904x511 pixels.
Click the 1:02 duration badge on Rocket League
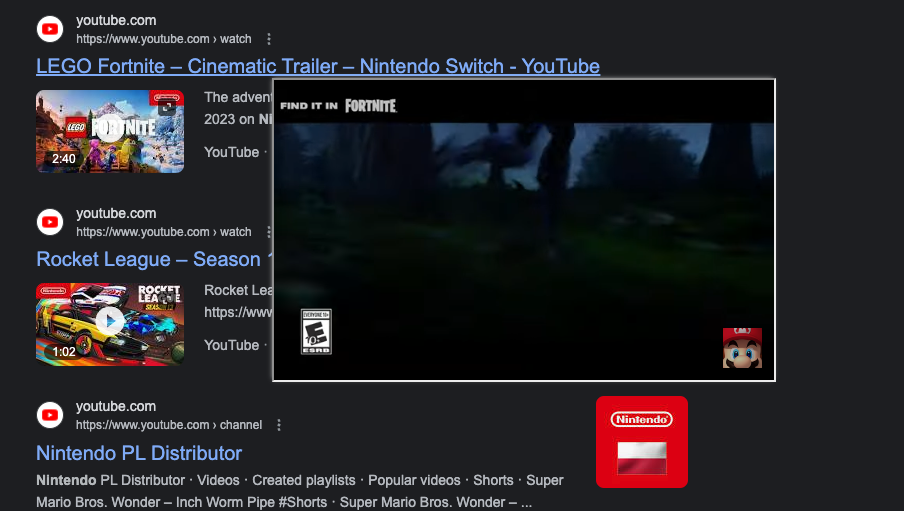(x=63, y=351)
